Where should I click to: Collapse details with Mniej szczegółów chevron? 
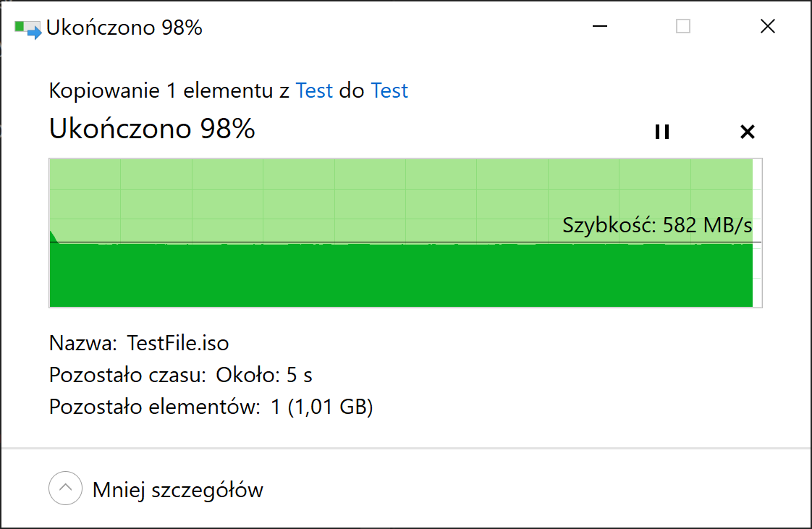coord(65,488)
